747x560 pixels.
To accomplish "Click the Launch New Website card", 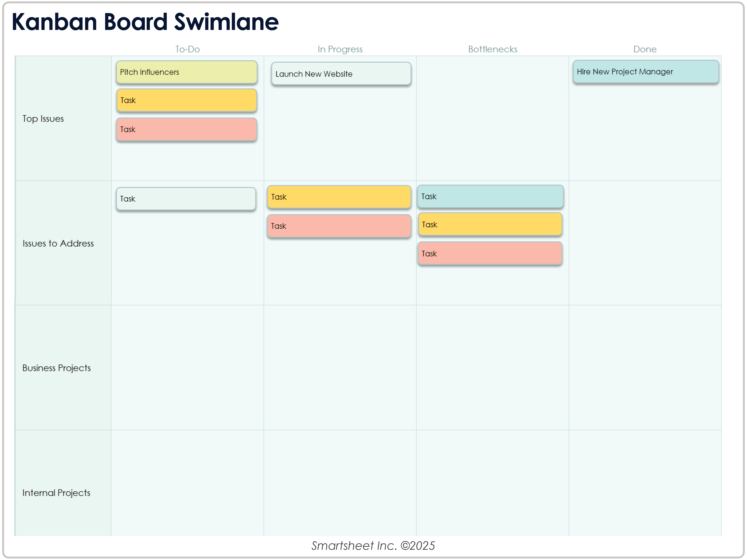I will [x=341, y=74].
